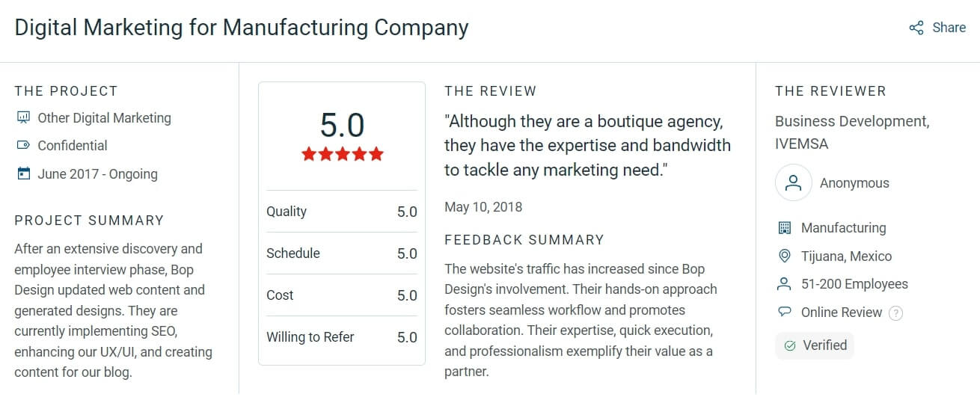Click the Share link text
This screenshot has width=980, height=397.
point(949,28)
